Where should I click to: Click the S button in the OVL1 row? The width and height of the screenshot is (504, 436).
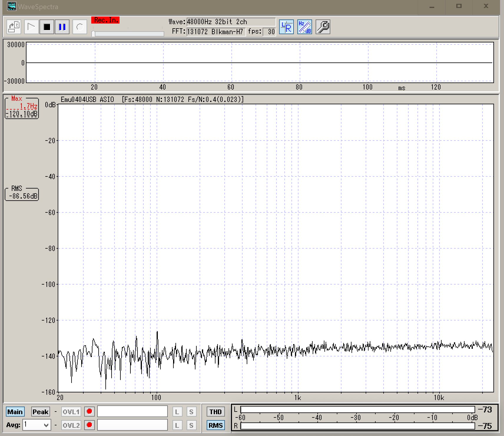tap(191, 412)
